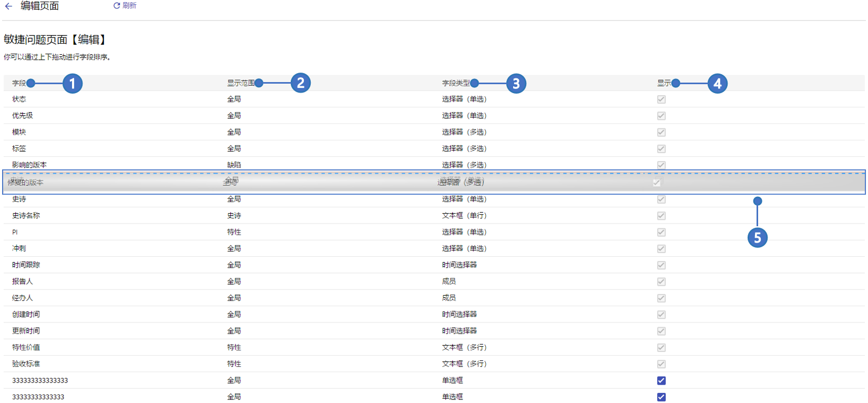Click the 特性 scope cell in PI row
The image size is (868, 403).
point(234,232)
